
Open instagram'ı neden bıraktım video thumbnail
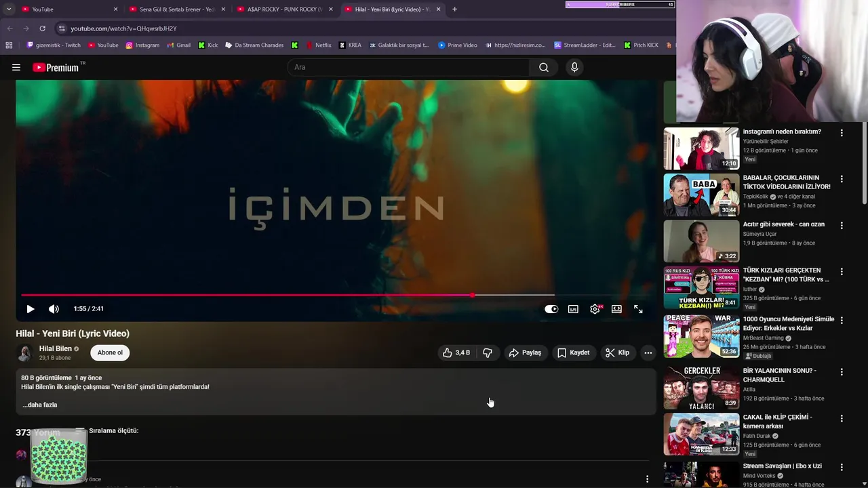coord(701,148)
